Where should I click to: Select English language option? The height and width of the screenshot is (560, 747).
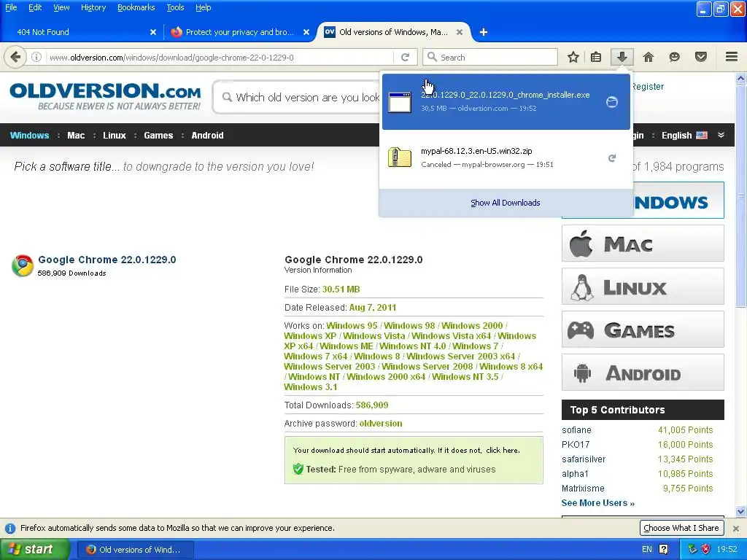coord(684,135)
